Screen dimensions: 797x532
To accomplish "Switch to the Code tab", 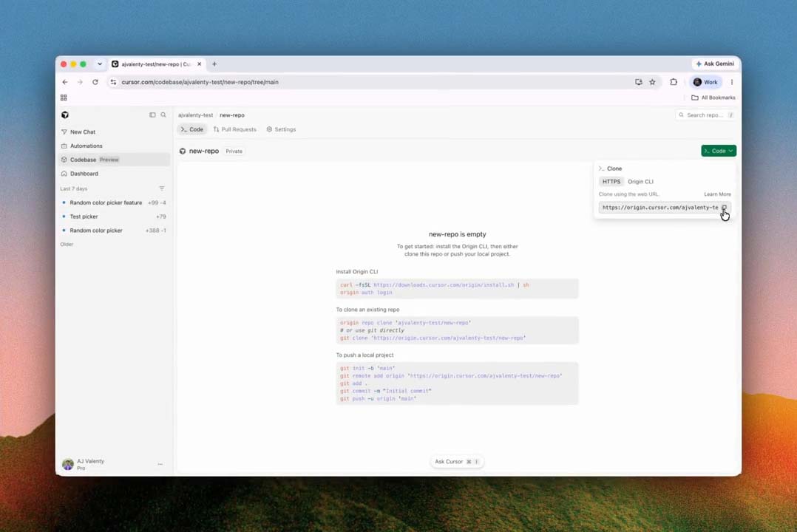I will pyautogui.click(x=192, y=129).
